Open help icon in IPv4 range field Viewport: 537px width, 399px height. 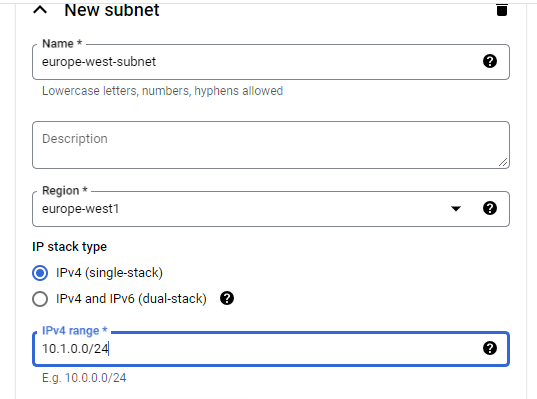point(490,348)
